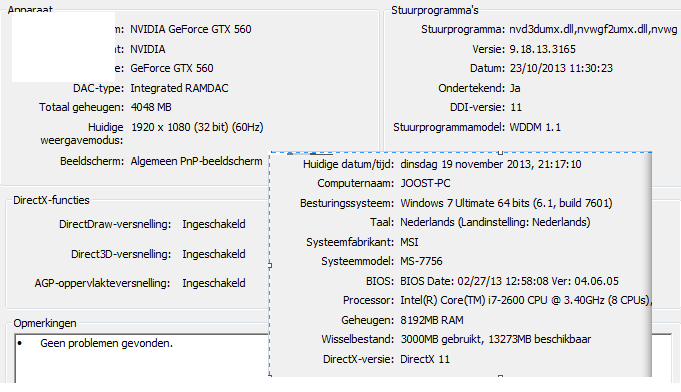Viewport: 681px width, 392px height.
Task: Click the DirectX 11 version value
Action: click(x=425, y=359)
